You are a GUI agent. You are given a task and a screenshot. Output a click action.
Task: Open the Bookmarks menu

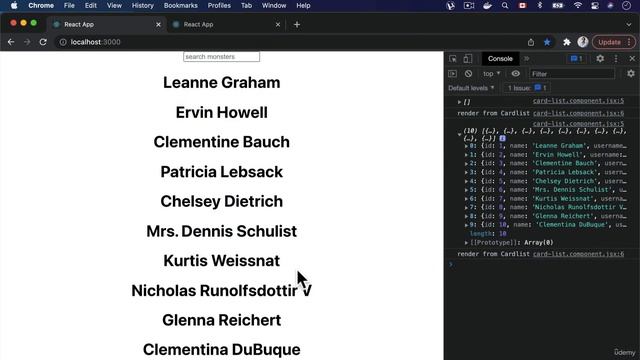[x=180, y=6]
